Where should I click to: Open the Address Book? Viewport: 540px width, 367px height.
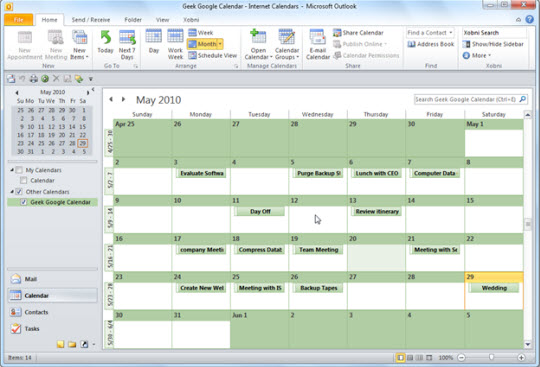pos(431,44)
